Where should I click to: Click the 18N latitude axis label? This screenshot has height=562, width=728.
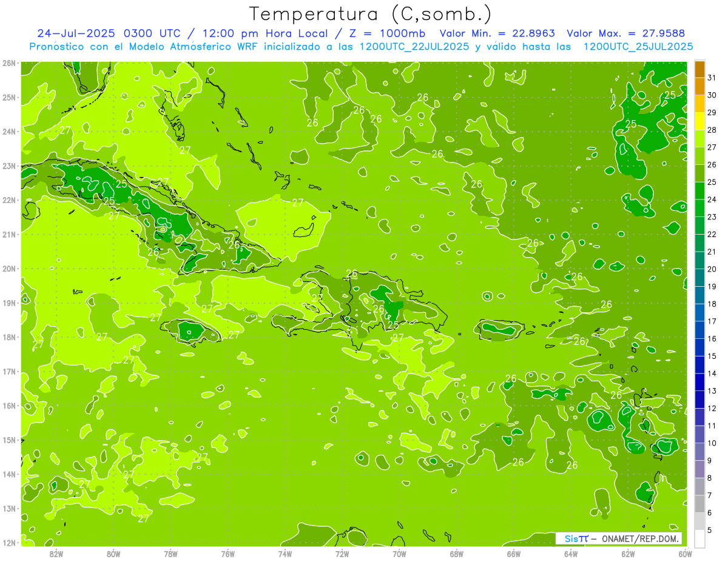pyautogui.click(x=9, y=337)
